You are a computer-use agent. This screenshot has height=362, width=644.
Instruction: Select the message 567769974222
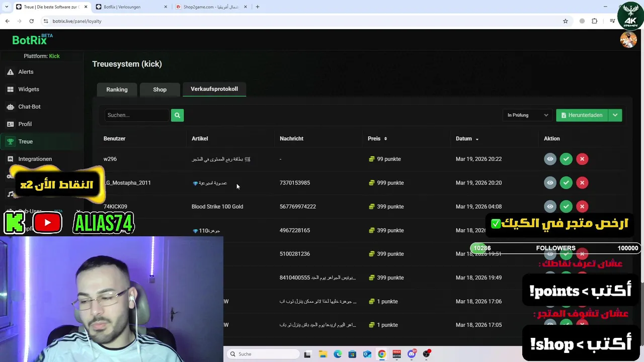(298, 206)
